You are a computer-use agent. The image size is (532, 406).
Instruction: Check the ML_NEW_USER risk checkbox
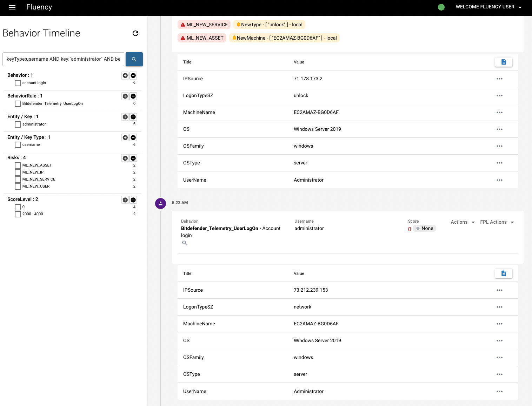point(18,187)
